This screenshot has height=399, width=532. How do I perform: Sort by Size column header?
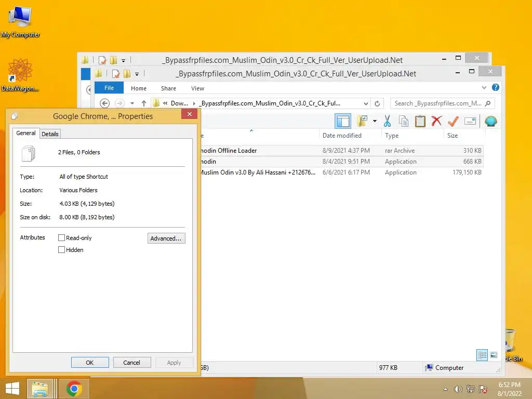[x=453, y=136]
